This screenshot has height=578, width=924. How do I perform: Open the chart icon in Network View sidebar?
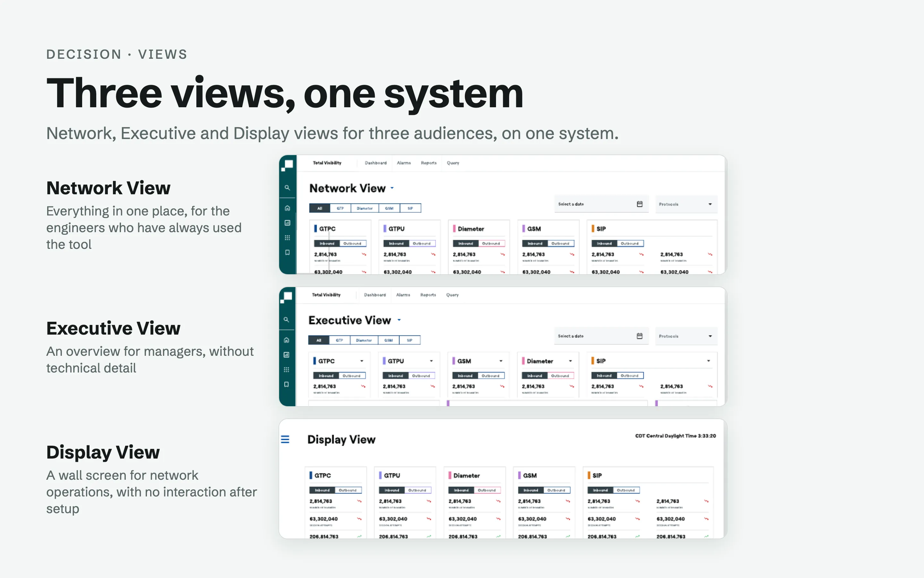(x=287, y=223)
